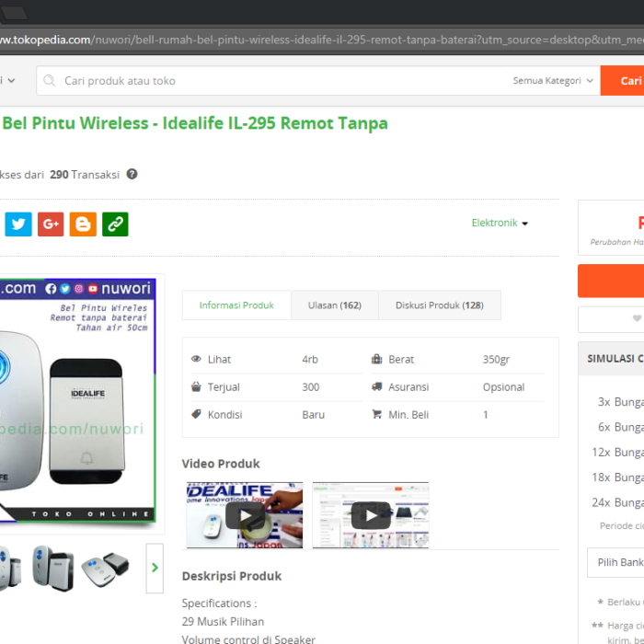Select the Informasi Produk tab
The width and height of the screenshot is (644, 644).
tap(236, 305)
